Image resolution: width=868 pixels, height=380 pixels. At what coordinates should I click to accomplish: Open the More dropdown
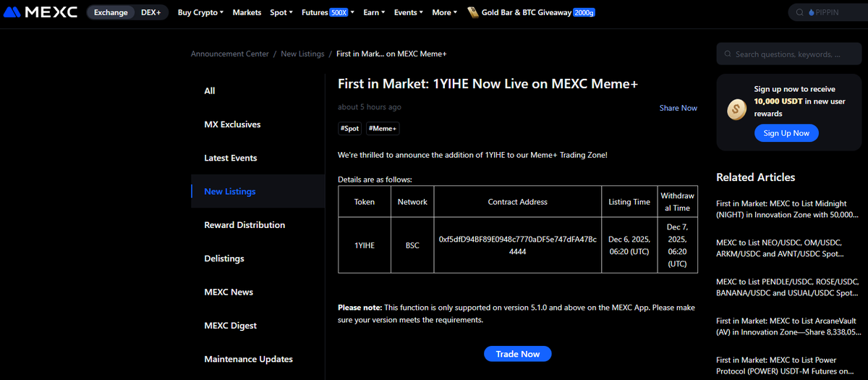point(444,12)
